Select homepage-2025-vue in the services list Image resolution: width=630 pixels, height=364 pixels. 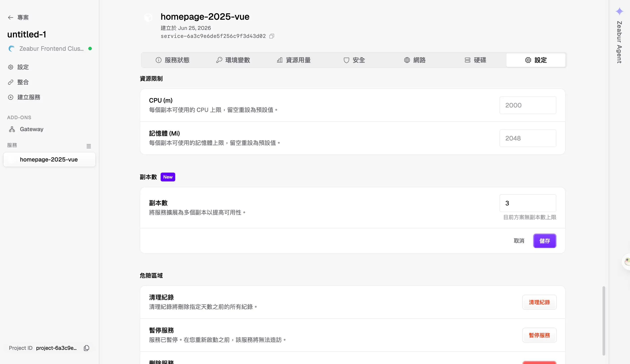click(x=49, y=160)
